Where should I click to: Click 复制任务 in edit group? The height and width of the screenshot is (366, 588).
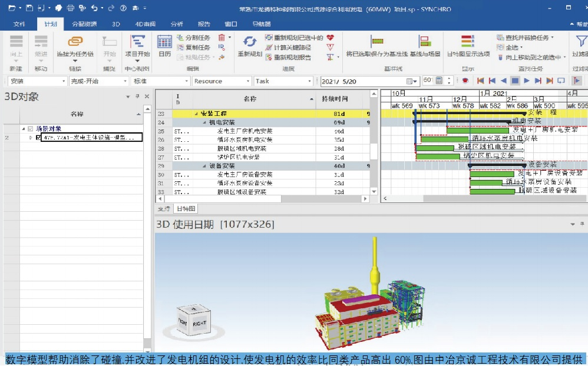click(x=193, y=47)
